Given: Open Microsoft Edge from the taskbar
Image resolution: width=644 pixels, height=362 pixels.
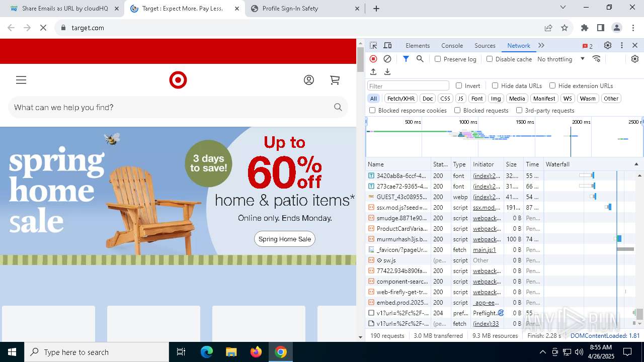Looking at the screenshot, I should (207, 352).
